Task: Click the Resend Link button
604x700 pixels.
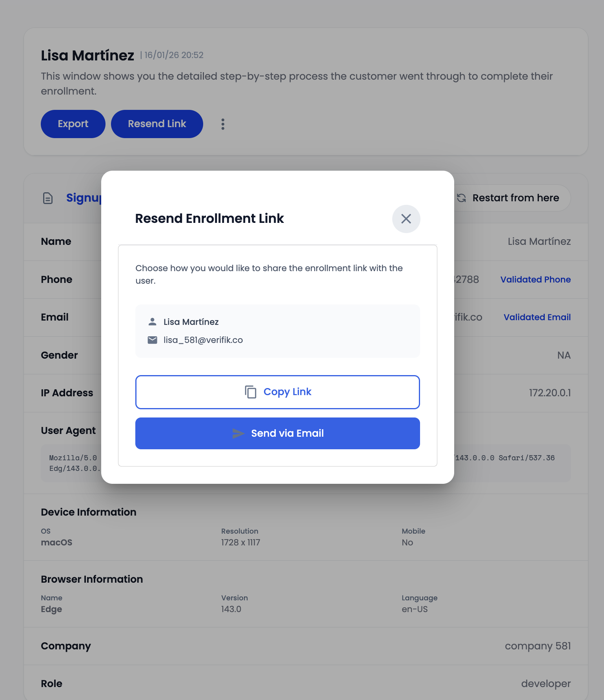Action: click(157, 124)
